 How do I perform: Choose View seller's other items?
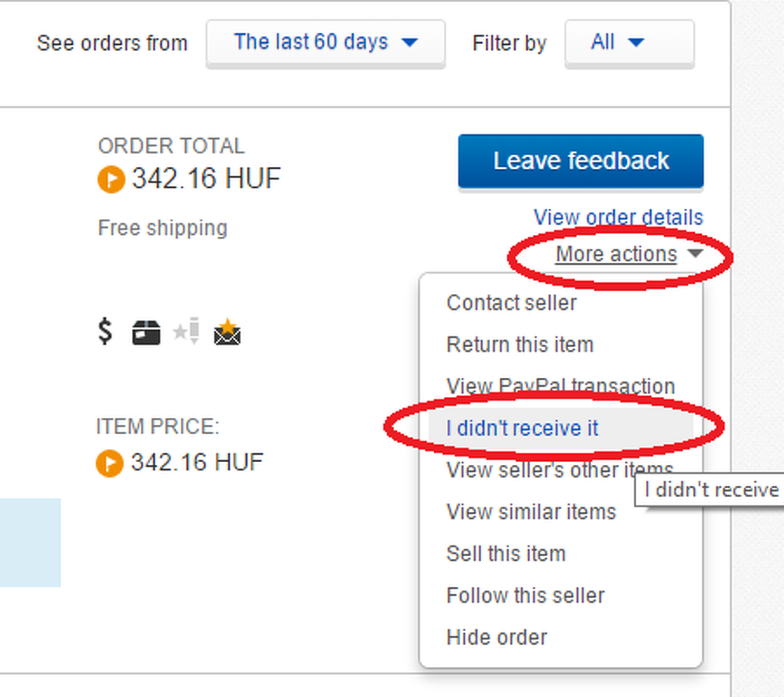coord(559,470)
